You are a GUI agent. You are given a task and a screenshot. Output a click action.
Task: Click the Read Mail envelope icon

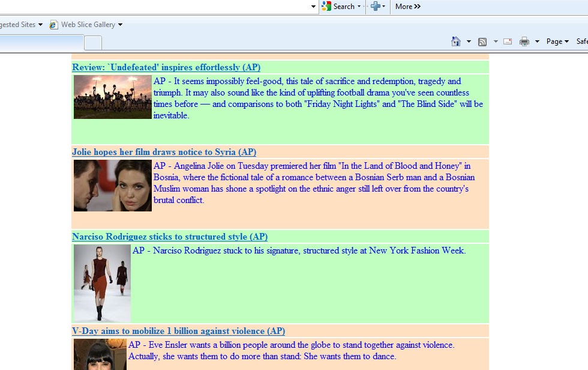coord(507,41)
